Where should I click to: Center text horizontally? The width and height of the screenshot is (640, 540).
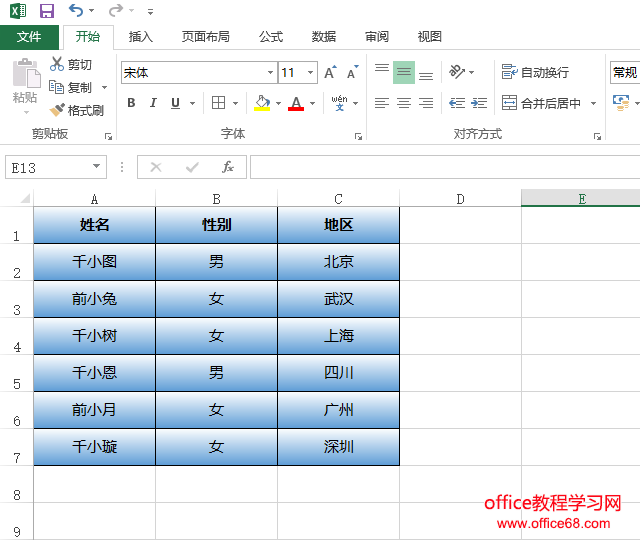[404, 103]
